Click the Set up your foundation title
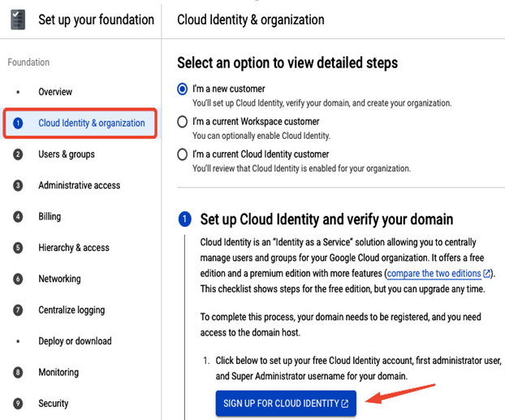This screenshot has height=420, width=505. pos(97,20)
